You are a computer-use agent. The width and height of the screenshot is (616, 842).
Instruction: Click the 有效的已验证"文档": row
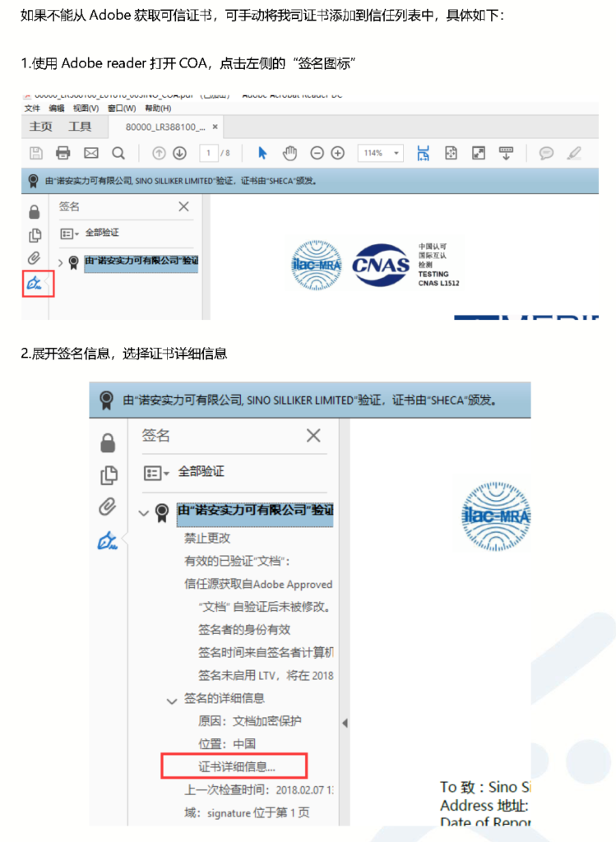(x=238, y=561)
